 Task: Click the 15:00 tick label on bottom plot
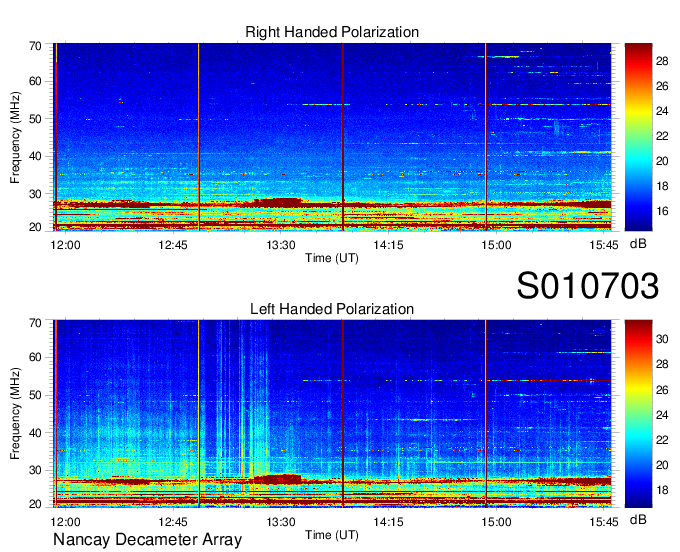[496, 522]
